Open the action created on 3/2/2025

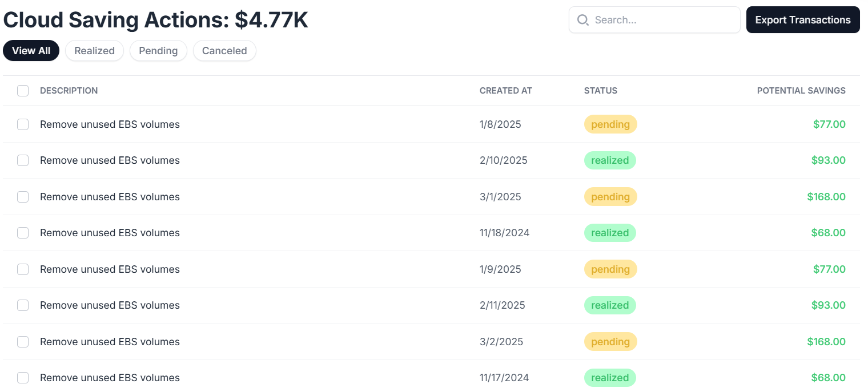tap(110, 342)
